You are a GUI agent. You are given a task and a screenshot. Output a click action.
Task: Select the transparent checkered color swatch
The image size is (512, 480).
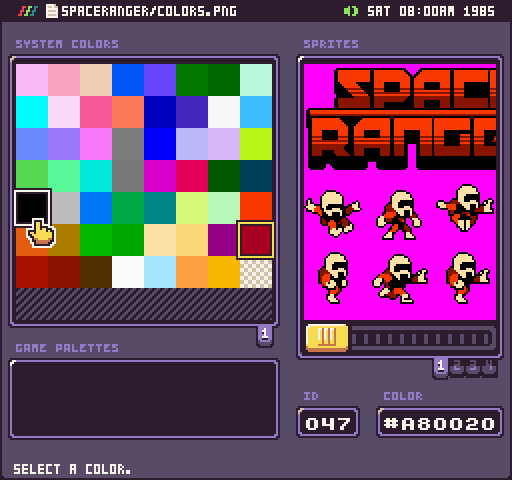[256, 272]
